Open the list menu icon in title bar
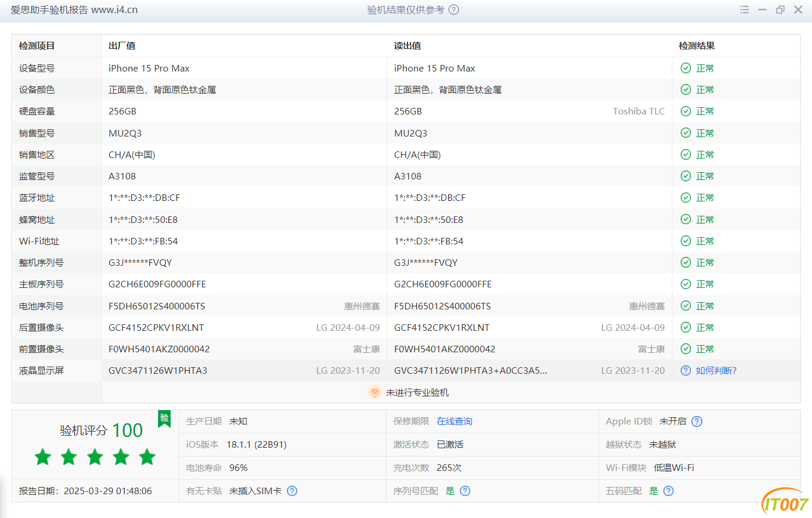Viewport: 812px width, 518px height. [745, 10]
